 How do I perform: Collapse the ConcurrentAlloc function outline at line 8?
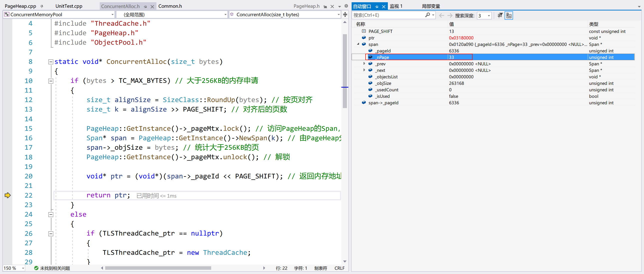point(51,62)
